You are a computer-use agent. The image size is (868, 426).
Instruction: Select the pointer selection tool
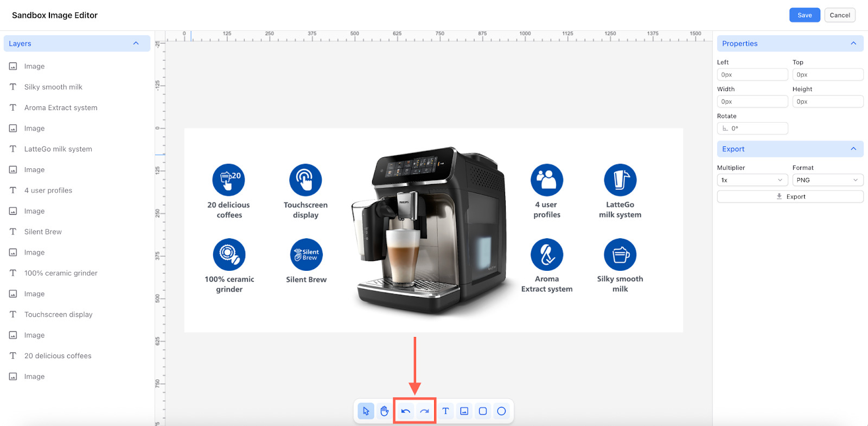point(366,411)
